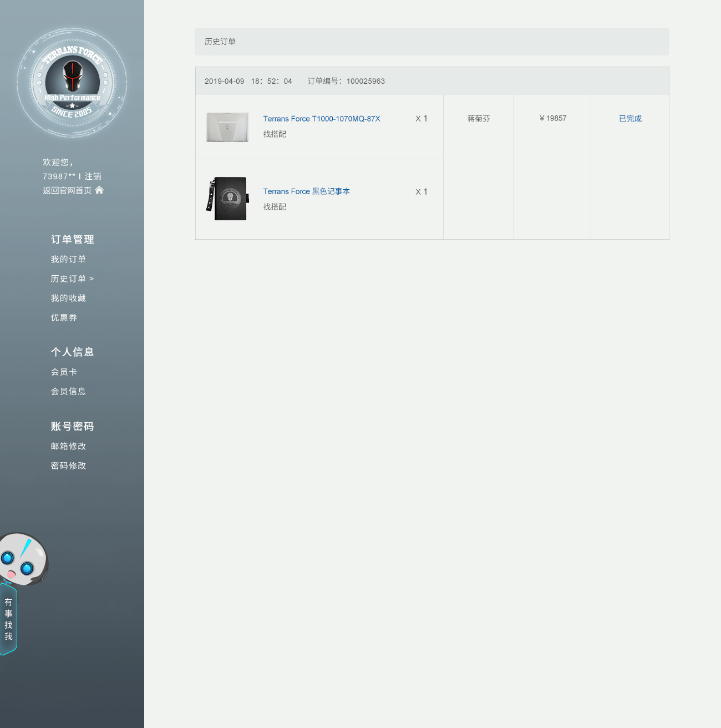
Task: Click the 有事找我 help tab
Action: 8,619
